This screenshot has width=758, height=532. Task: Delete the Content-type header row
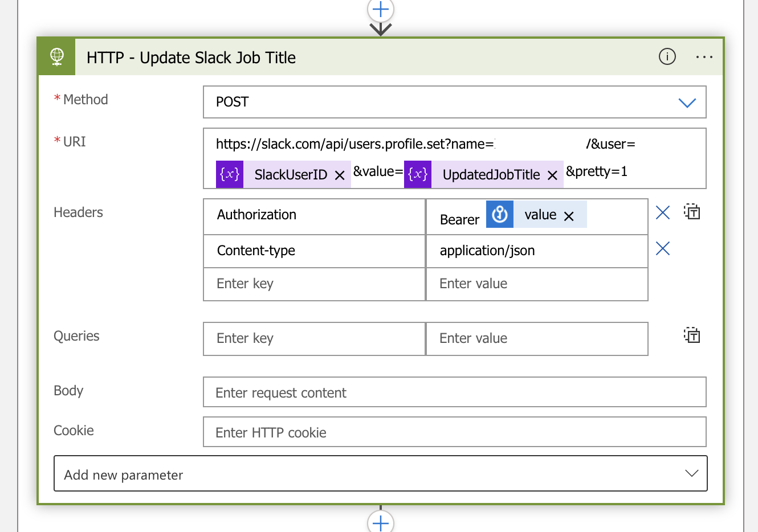(x=662, y=248)
